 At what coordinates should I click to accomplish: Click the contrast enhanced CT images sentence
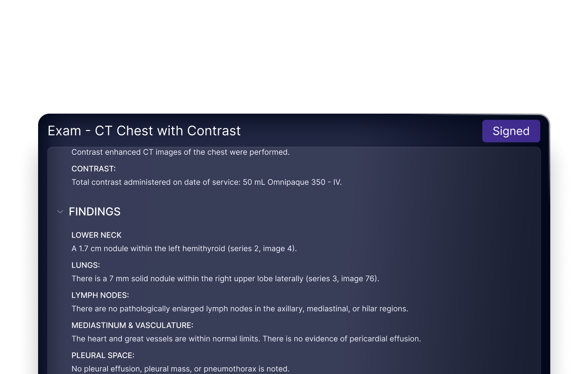180,152
